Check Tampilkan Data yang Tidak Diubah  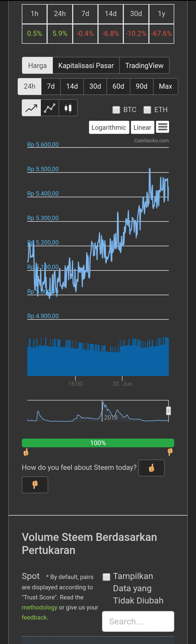pos(106,577)
